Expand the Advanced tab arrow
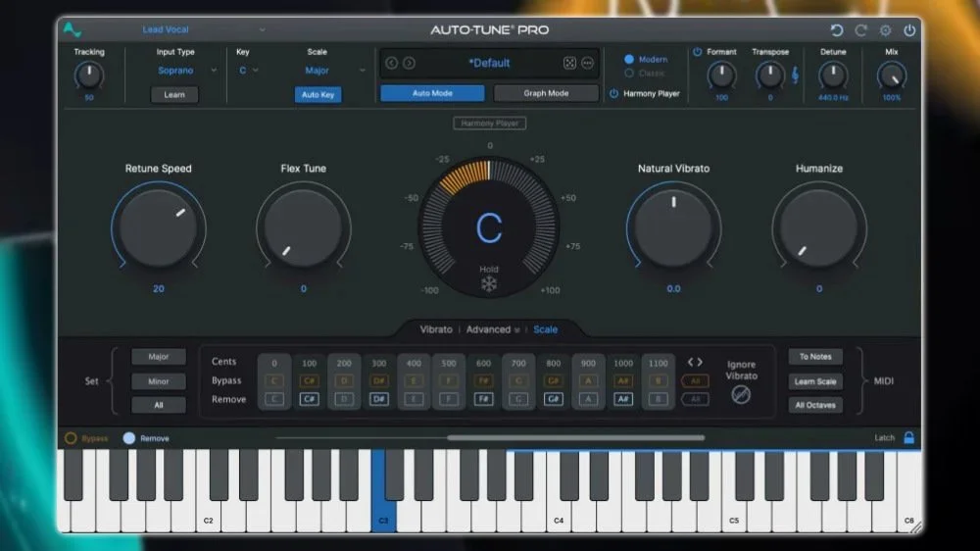 click(516, 330)
